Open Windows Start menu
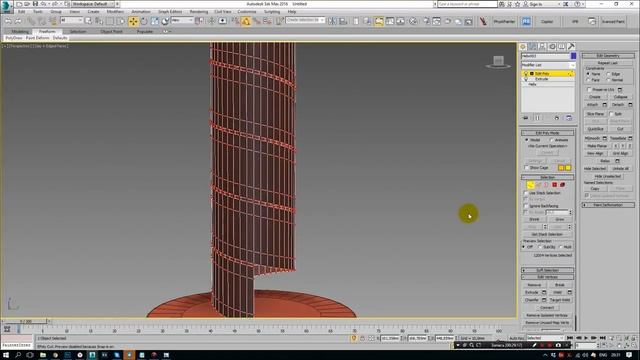640x360 pixels. [x=6, y=355]
